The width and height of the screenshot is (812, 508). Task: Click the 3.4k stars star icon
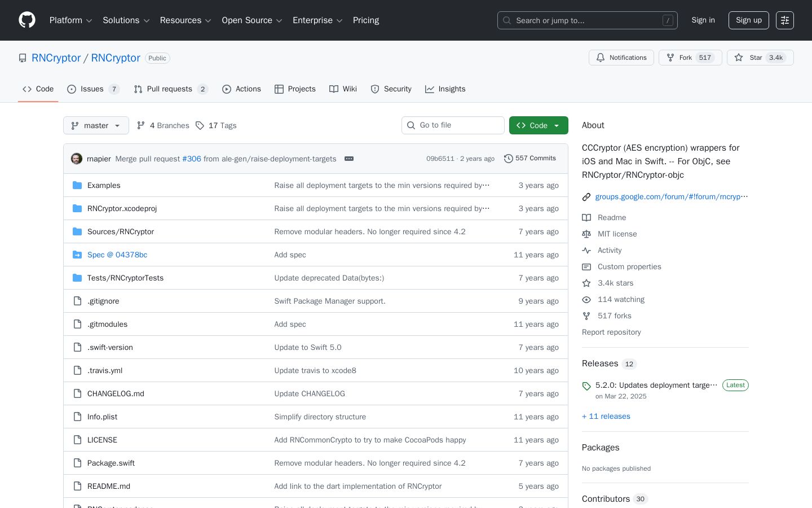point(586,283)
